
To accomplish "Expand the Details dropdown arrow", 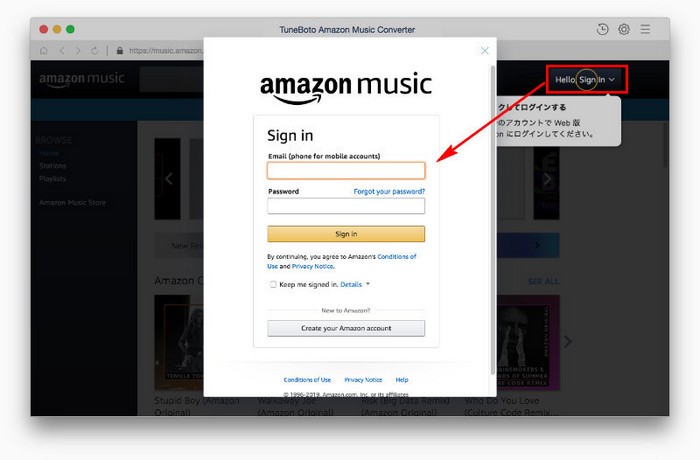I will pos(368,284).
